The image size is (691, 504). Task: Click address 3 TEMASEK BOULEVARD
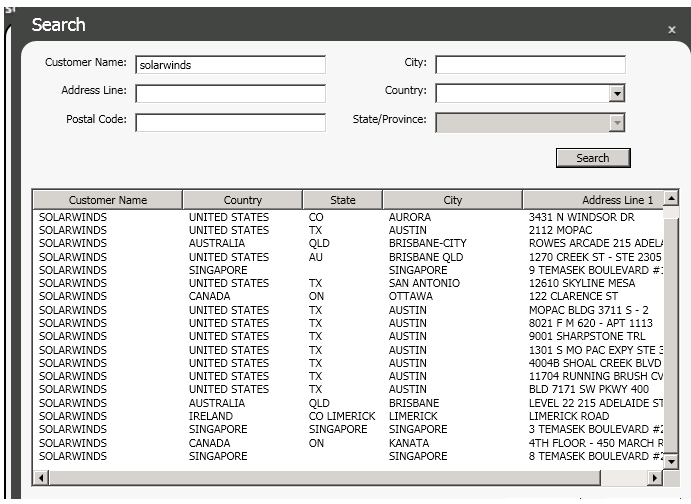click(x=596, y=429)
